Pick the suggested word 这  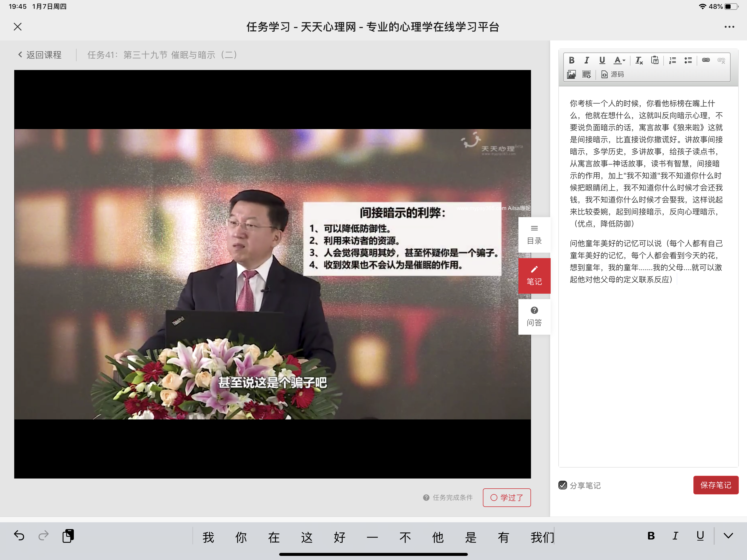click(307, 537)
